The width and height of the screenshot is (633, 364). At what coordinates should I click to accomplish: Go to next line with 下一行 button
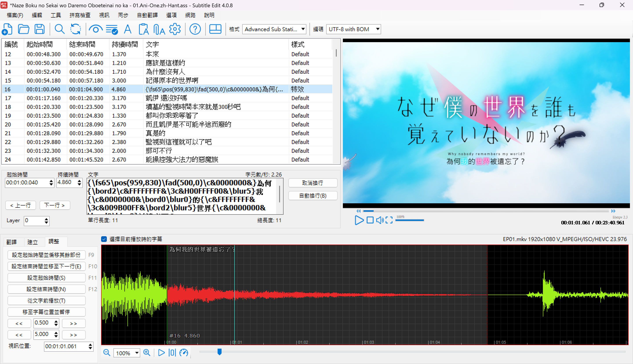coord(55,205)
